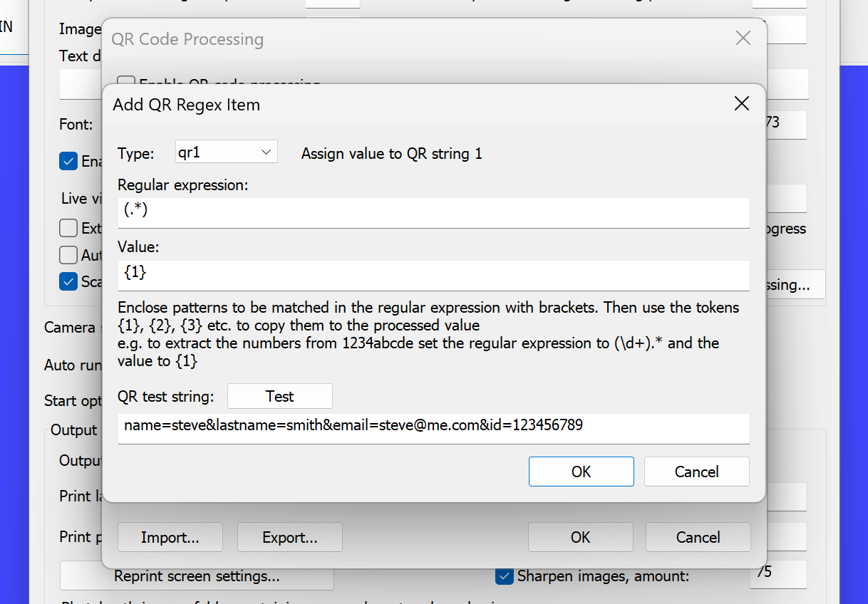This screenshot has height=604, width=868.
Task: Click the Export... button
Action: (289, 537)
